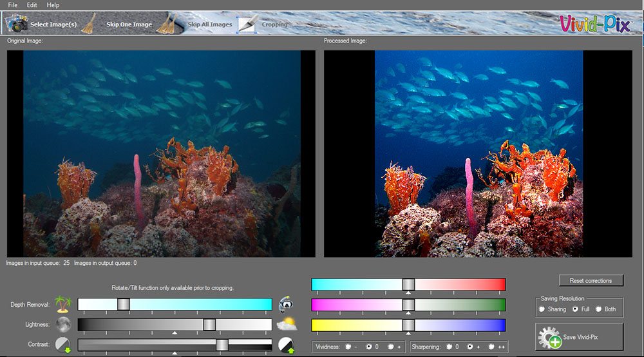Click the Save Vivid-Pix button
The height and width of the screenshot is (357, 644).
click(x=580, y=337)
